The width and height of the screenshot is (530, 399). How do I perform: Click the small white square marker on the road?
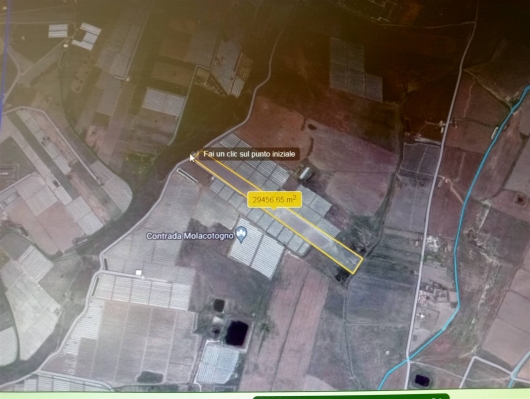138,272
